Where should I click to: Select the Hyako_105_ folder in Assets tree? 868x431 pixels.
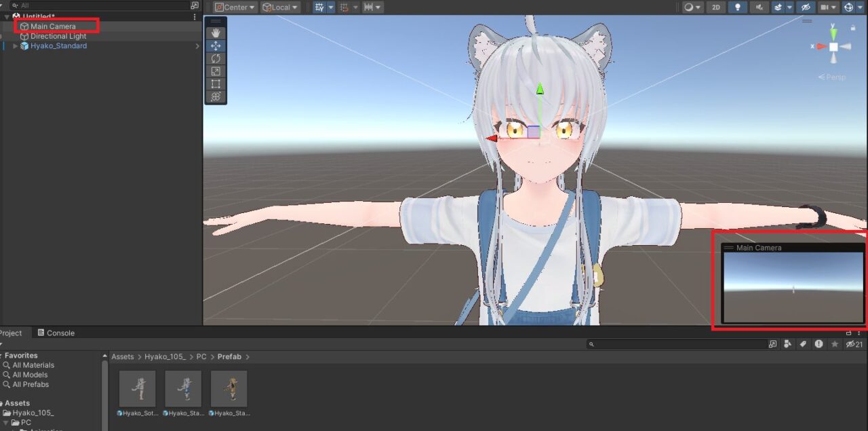[x=33, y=413]
